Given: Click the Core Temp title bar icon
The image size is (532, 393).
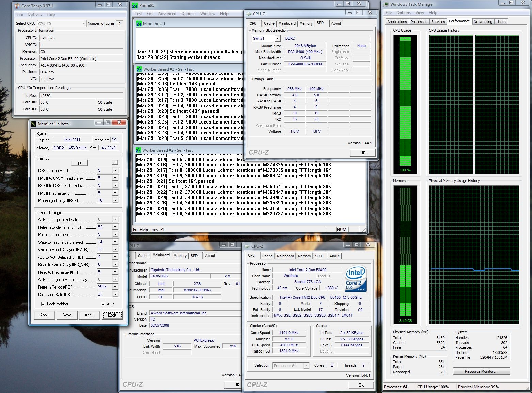Looking at the screenshot, I should [17, 6].
